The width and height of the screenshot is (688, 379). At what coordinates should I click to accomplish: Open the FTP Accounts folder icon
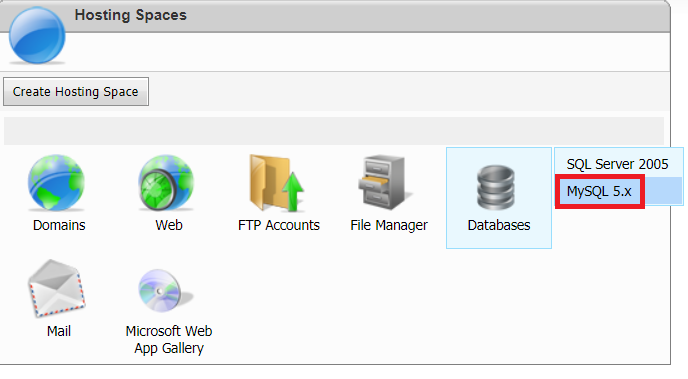[x=277, y=182]
